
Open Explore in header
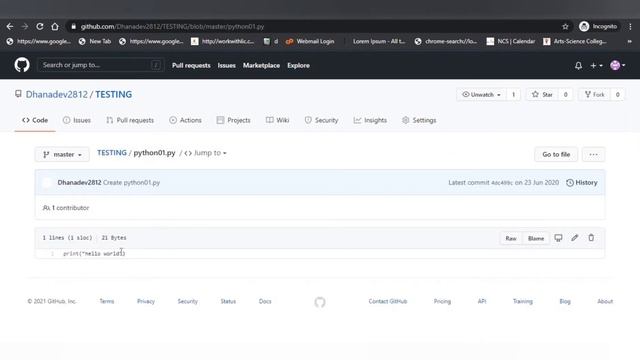point(298,65)
